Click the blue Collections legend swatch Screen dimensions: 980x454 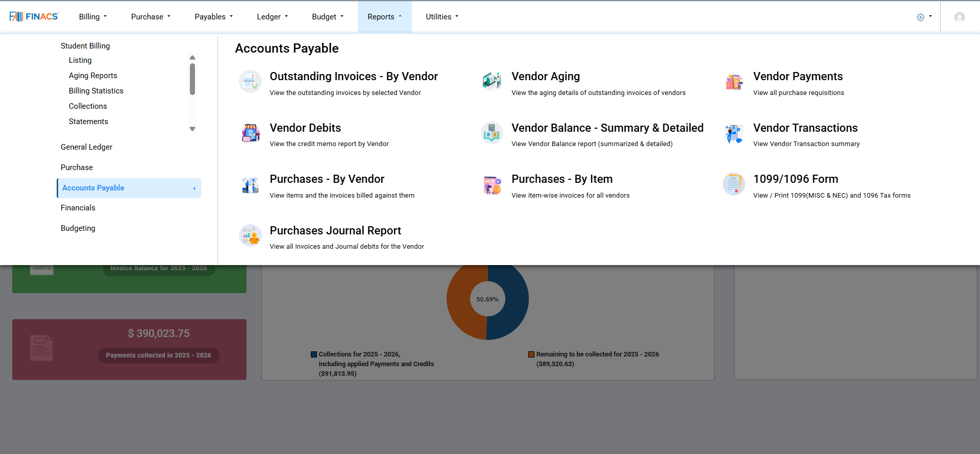(314, 354)
